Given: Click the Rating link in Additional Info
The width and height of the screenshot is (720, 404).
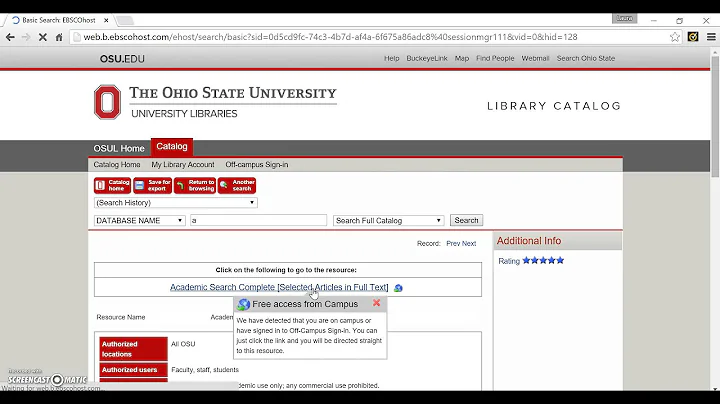Looking at the screenshot, I should [509, 261].
